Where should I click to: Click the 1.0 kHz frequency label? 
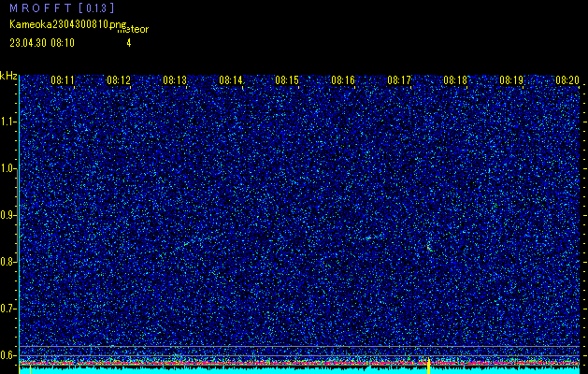(7, 168)
